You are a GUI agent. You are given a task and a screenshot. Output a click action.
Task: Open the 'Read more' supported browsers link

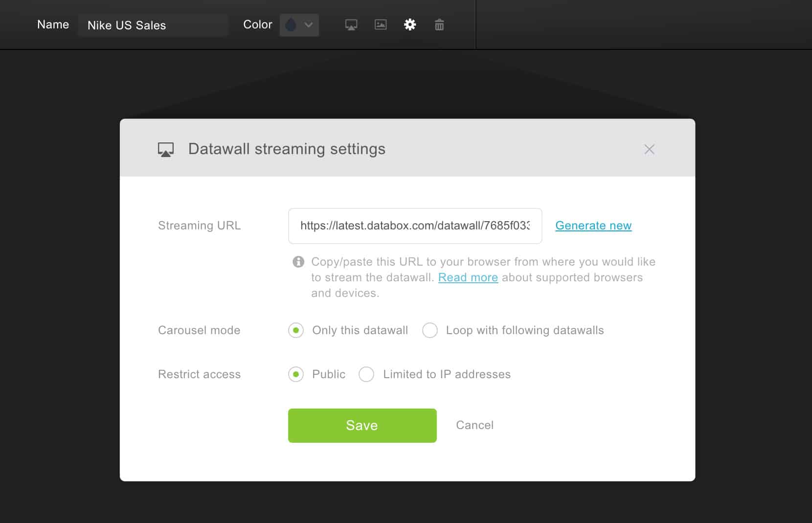[468, 277]
